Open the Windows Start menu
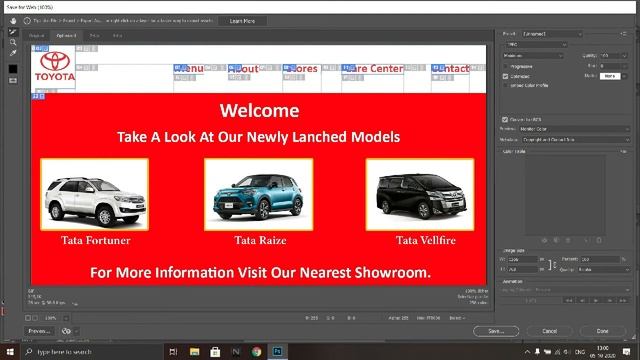640x360 pixels. [10, 351]
